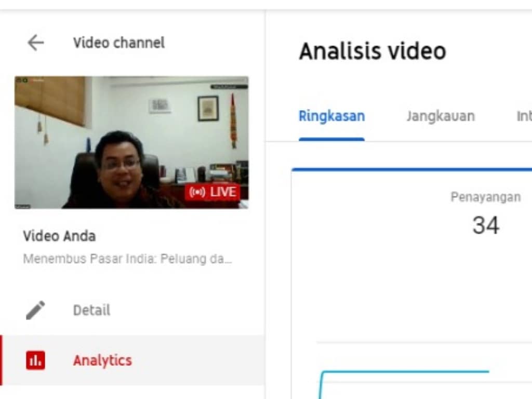Click the blue line in the chart
Image resolution: width=532 pixels, height=399 pixels.
coord(405,371)
